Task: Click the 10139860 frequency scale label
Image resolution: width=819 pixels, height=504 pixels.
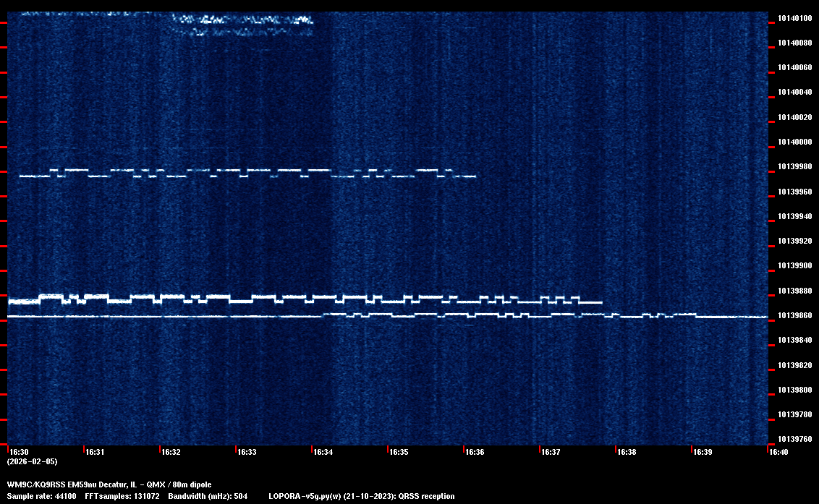Action: (794, 315)
